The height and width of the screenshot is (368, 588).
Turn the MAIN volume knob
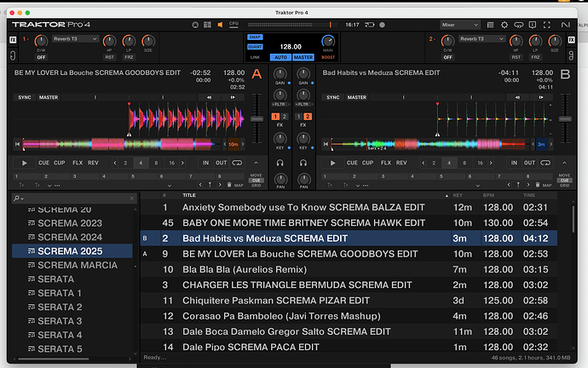pos(328,41)
